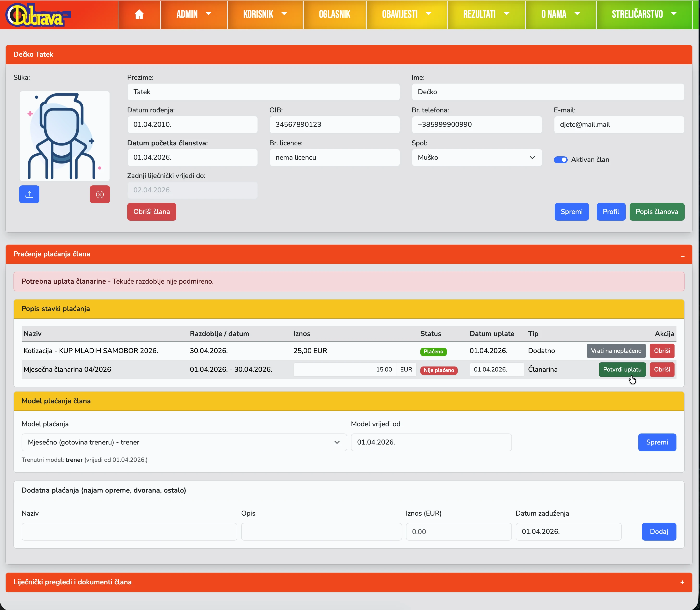The height and width of the screenshot is (610, 700).
Task: Click Potvrdi uplatu for Mjesečna članarina
Action: coord(622,370)
